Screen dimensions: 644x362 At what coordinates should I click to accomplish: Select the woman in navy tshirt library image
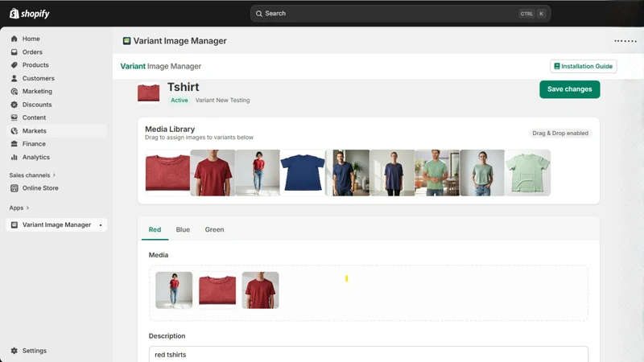coord(393,173)
